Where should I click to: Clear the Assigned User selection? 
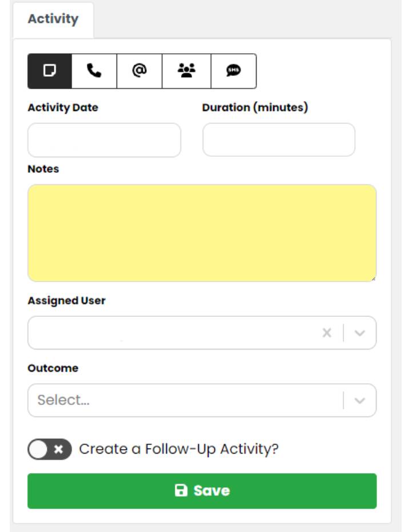(x=327, y=333)
